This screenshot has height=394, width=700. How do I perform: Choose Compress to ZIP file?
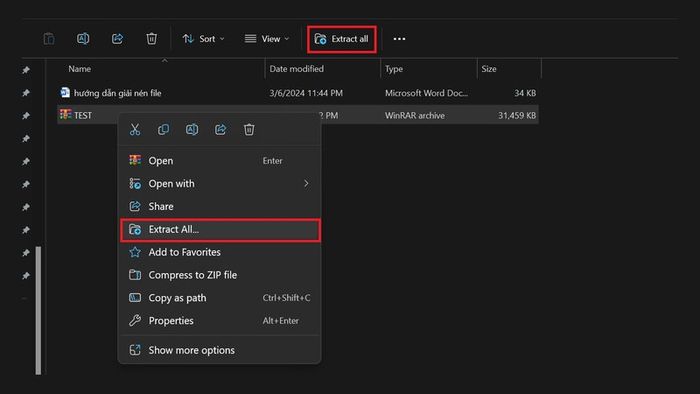tap(220, 275)
